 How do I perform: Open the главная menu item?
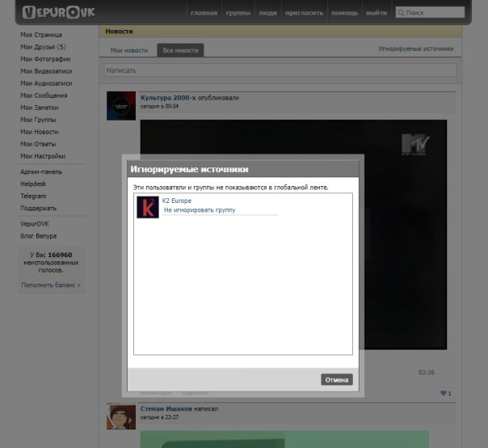tap(204, 13)
